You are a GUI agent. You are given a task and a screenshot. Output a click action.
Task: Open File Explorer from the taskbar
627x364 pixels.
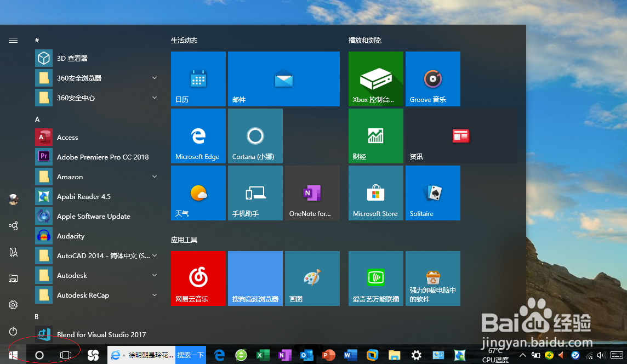click(x=394, y=355)
